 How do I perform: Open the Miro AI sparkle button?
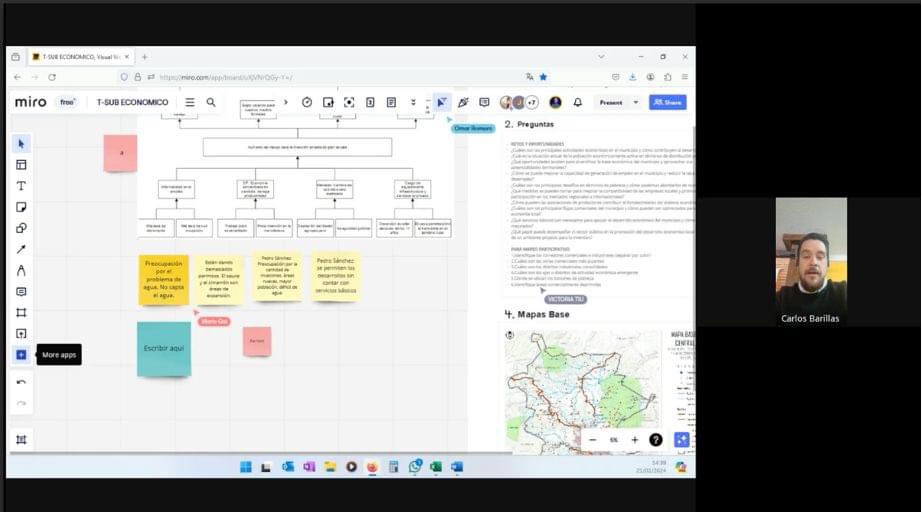click(x=682, y=440)
